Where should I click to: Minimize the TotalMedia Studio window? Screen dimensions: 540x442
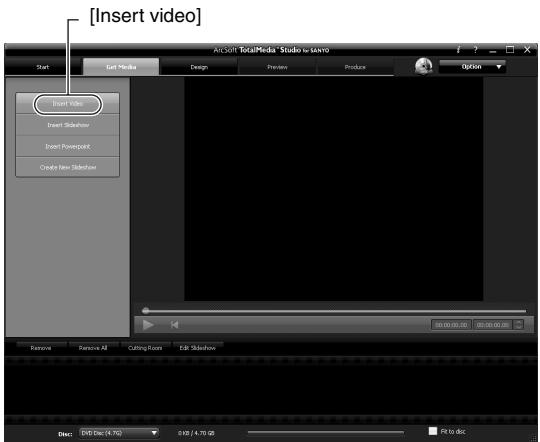pos(493,51)
